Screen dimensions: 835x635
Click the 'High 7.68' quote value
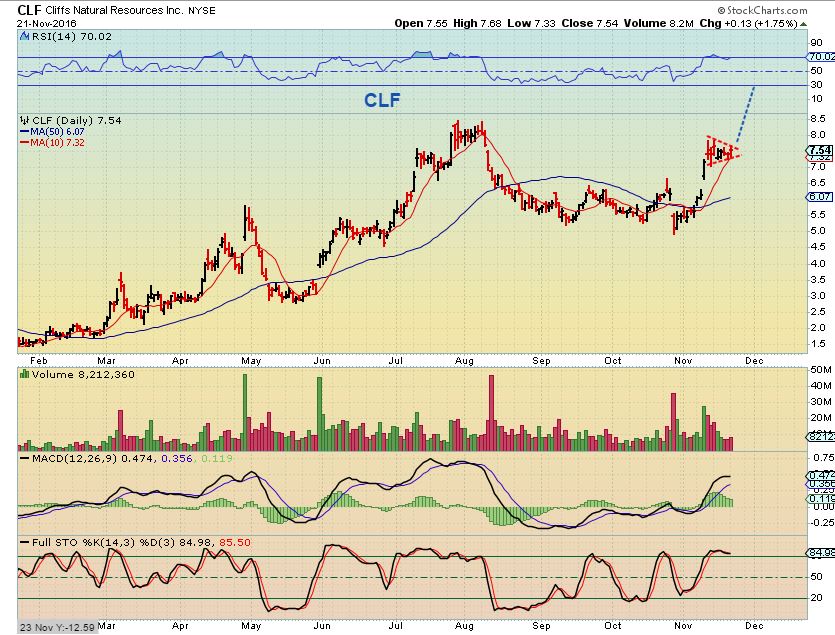pyautogui.click(x=477, y=23)
